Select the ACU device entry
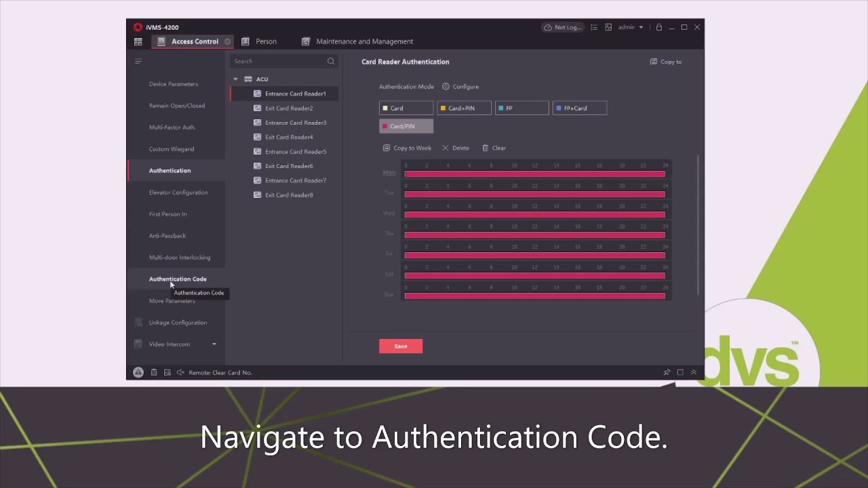This screenshot has height=488, width=868. 256,79
